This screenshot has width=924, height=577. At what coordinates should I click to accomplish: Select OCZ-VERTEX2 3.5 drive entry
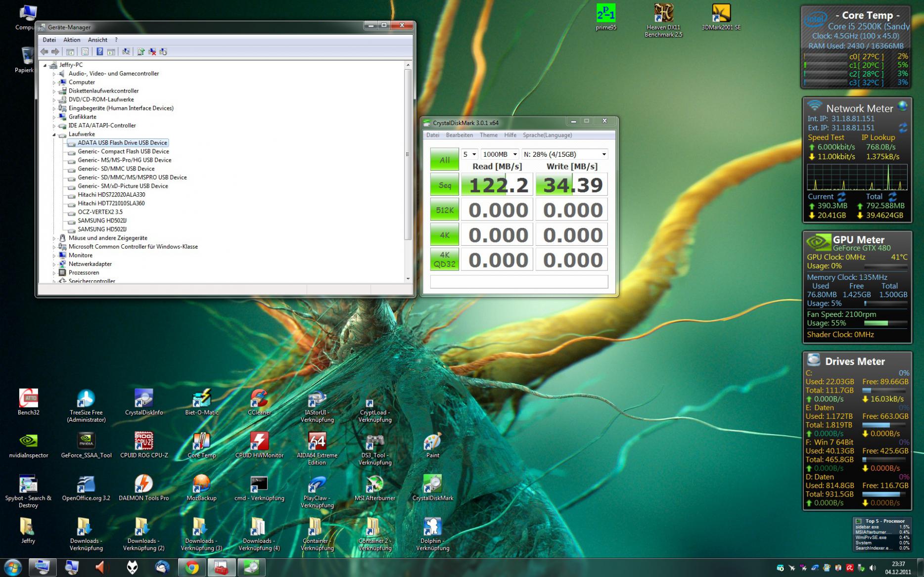click(x=100, y=212)
